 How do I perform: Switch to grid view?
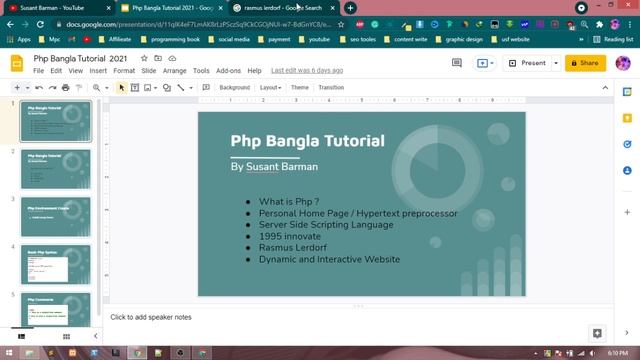click(x=67, y=336)
